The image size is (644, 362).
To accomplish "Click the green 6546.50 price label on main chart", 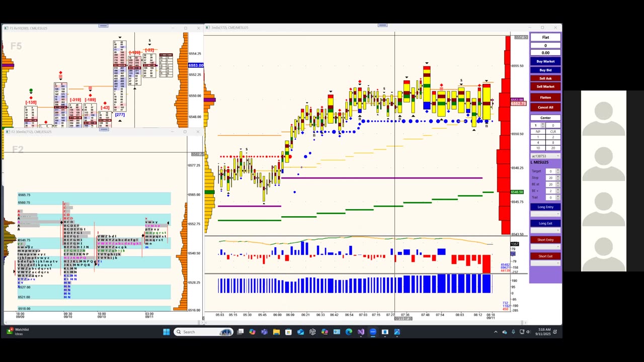I will (x=517, y=192).
